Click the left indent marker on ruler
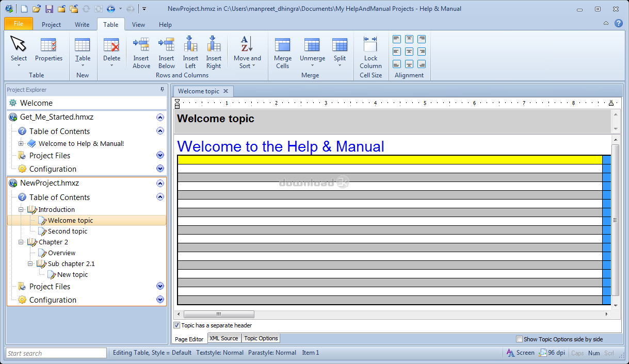Screen dimensions: 629x364 pyautogui.click(x=178, y=104)
